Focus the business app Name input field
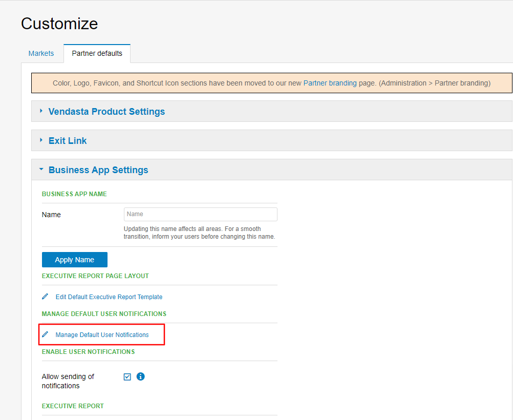The width and height of the screenshot is (513, 420). tap(201, 215)
